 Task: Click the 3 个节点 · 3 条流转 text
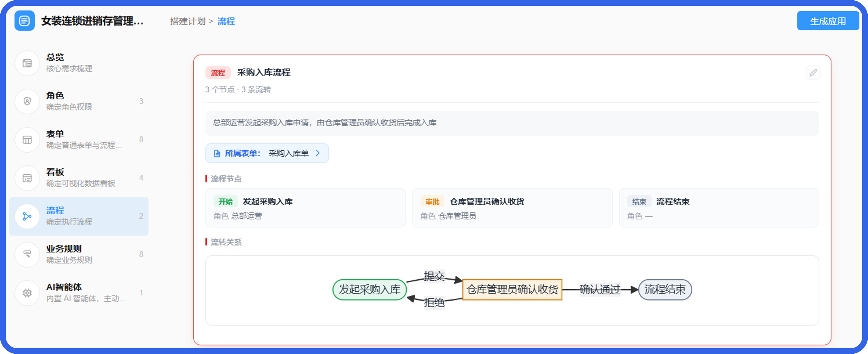click(x=238, y=90)
